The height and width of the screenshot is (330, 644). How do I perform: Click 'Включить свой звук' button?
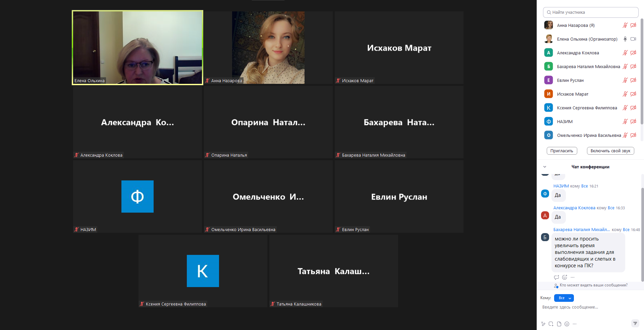(610, 151)
